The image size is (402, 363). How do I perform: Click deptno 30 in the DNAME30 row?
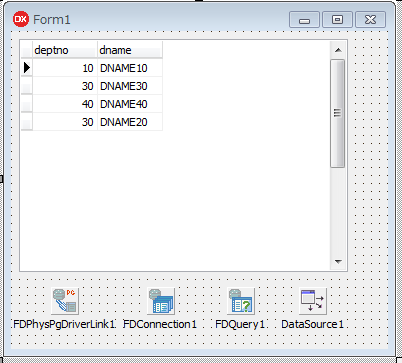65,86
